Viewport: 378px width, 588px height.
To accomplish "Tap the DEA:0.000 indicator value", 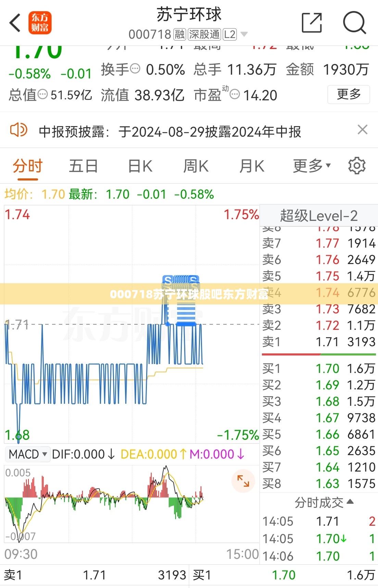I will pos(154,454).
